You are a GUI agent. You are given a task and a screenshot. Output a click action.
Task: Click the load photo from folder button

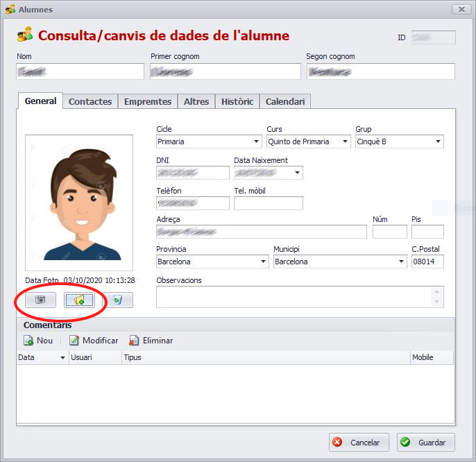coord(79,300)
